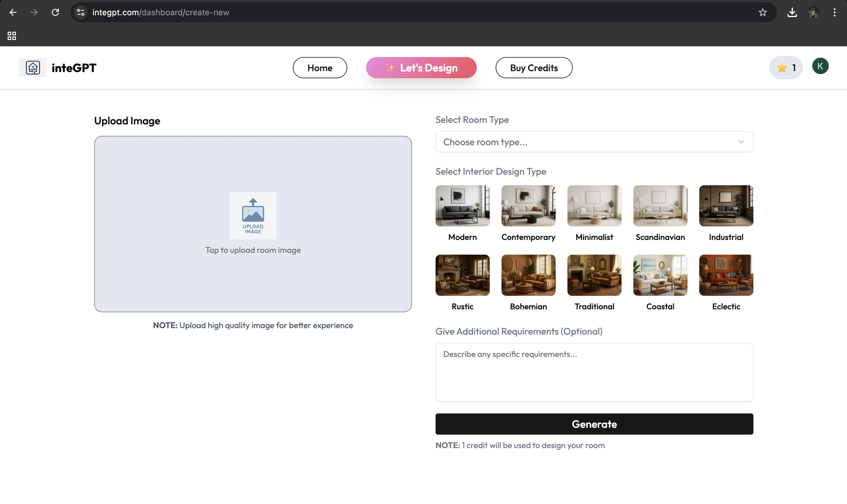The image size is (847, 504).
Task: Open the K user avatar
Action: point(820,66)
